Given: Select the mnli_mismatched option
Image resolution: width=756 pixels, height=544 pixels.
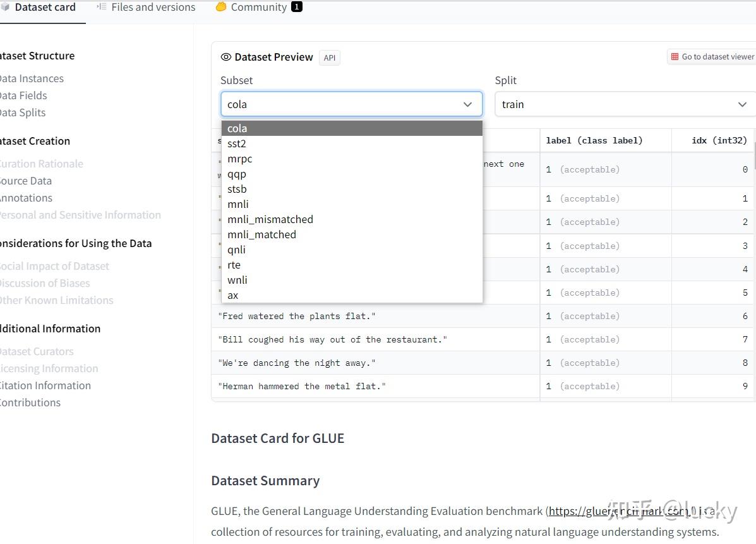Looking at the screenshot, I should 352,219.
